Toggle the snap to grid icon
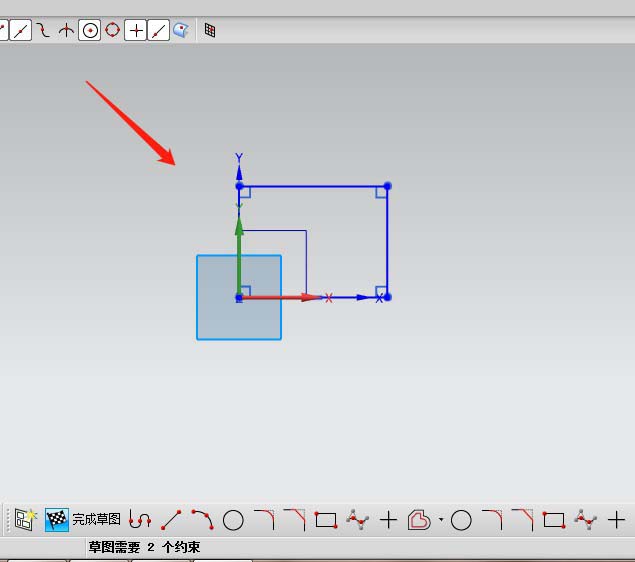Viewport: 635px width, 562px height. coord(210,30)
